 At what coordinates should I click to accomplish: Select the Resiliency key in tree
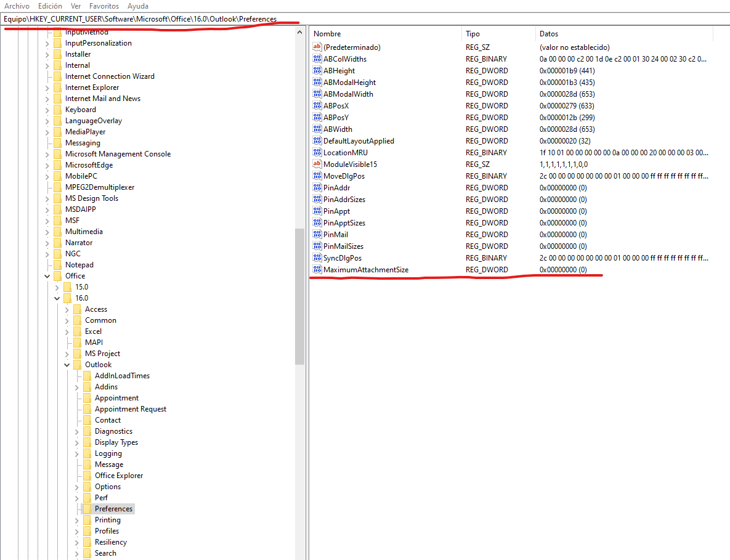[x=111, y=542]
